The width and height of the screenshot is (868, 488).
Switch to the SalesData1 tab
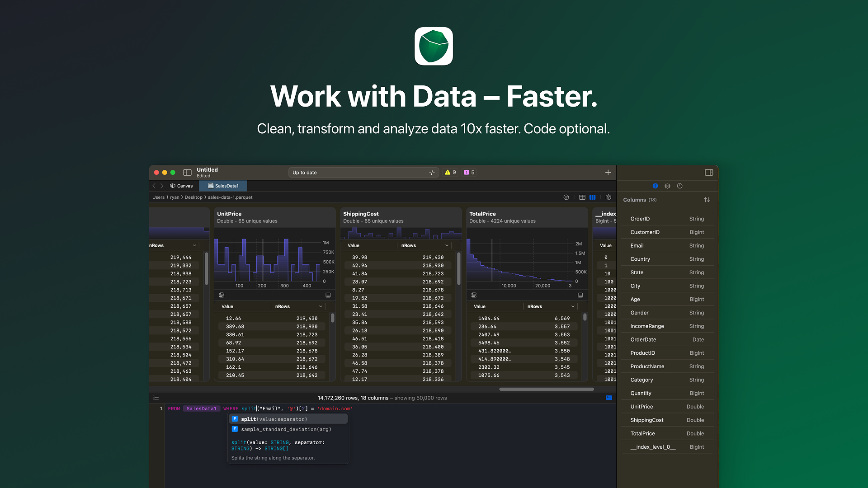point(223,186)
